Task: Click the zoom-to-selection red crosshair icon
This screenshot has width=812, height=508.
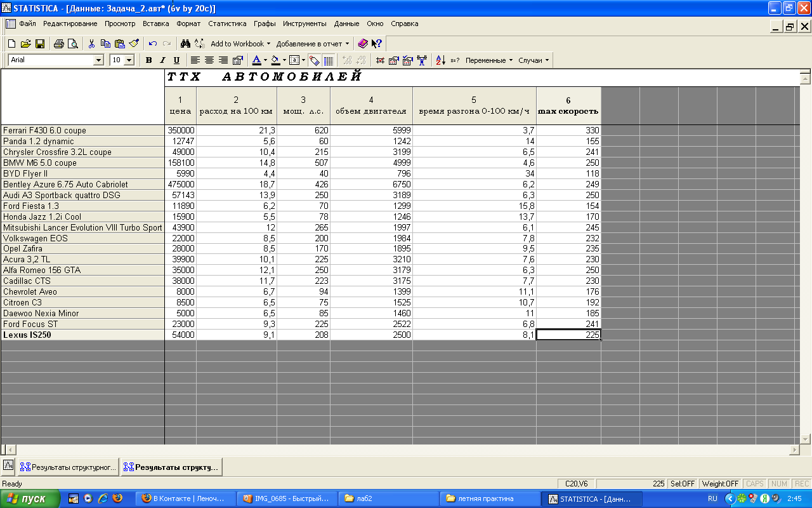Action: click(380, 60)
